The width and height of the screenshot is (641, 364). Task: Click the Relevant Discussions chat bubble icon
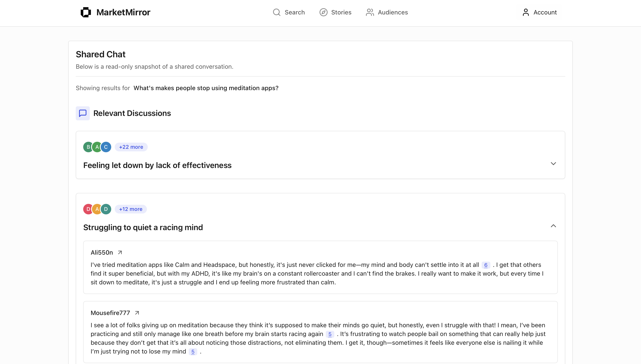point(83,113)
